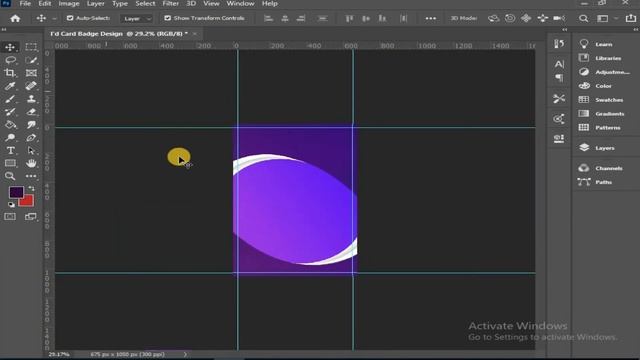Align left edges in options bar
The image size is (640, 360).
coord(268,18)
